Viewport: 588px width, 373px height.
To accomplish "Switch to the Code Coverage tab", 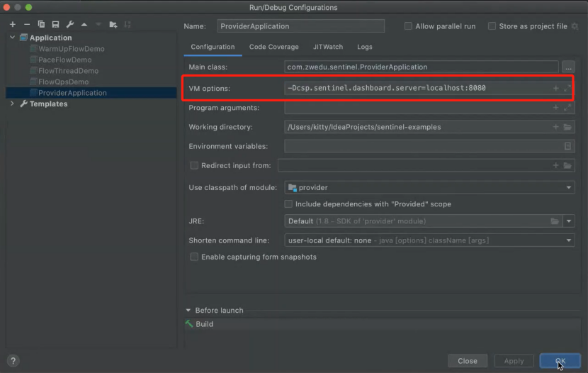I will click(x=273, y=47).
